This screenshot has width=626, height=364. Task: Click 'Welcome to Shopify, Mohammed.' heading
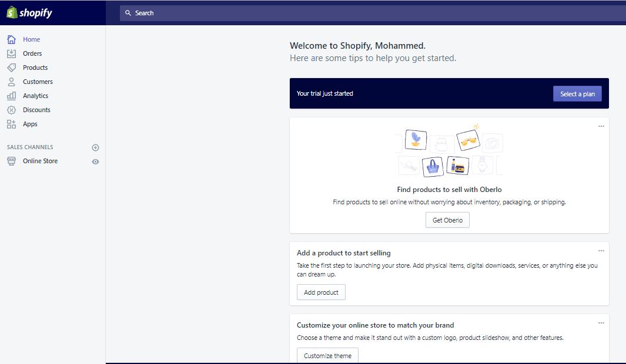coord(358,45)
